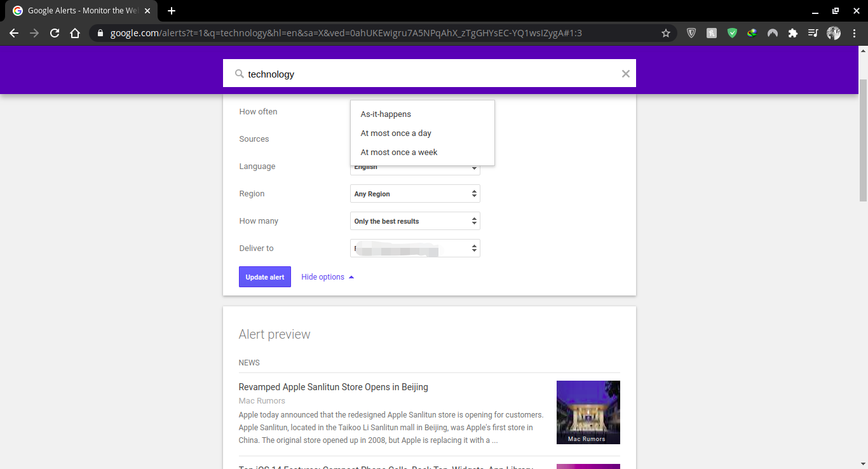Click the page vertical scrollbar
This screenshot has height=469, width=868.
coord(863,140)
